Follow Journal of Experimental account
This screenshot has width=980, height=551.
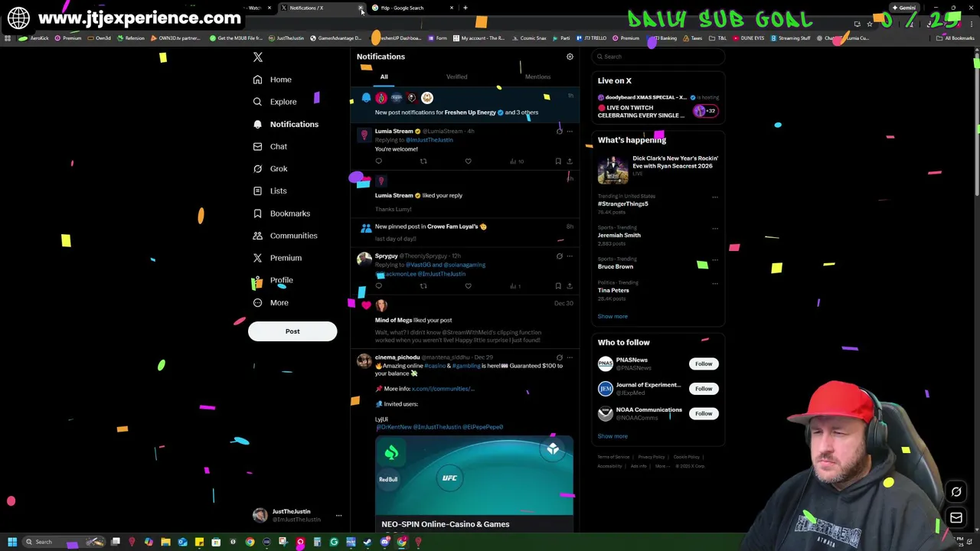click(704, 389)
